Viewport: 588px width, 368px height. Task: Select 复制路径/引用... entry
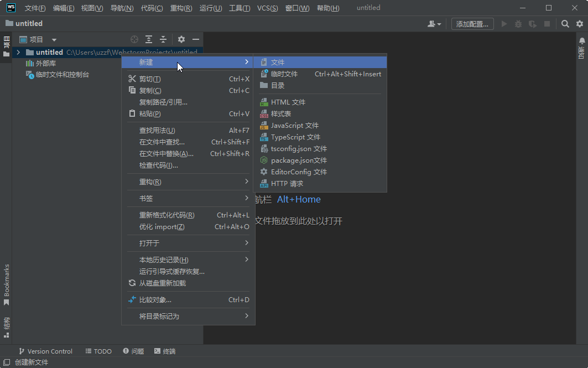click(188, 102)
